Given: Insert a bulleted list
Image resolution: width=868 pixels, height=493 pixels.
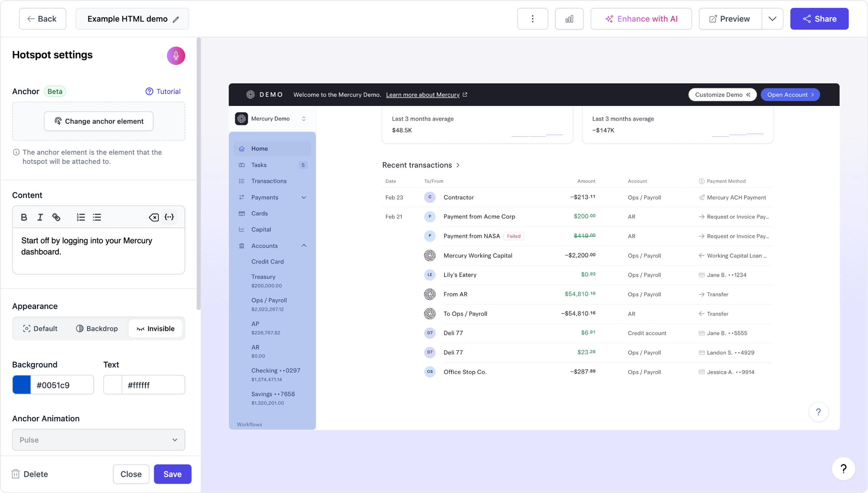Looking at the screenshot, I should (x=97, y=217).
